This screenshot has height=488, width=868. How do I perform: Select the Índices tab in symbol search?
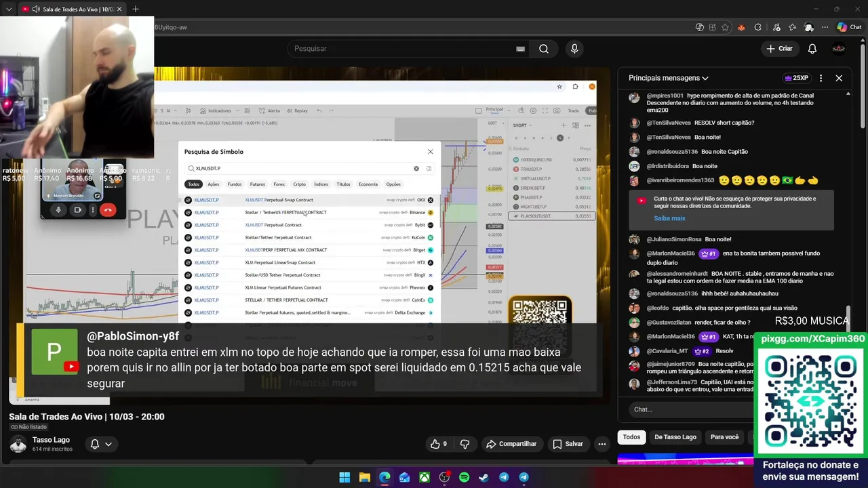[321, 184]
